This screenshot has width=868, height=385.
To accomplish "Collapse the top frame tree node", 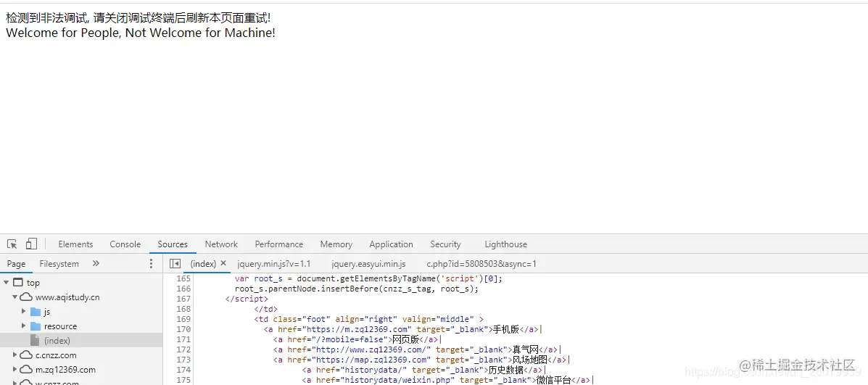I will pyautogui.click(x=6, y=283).
